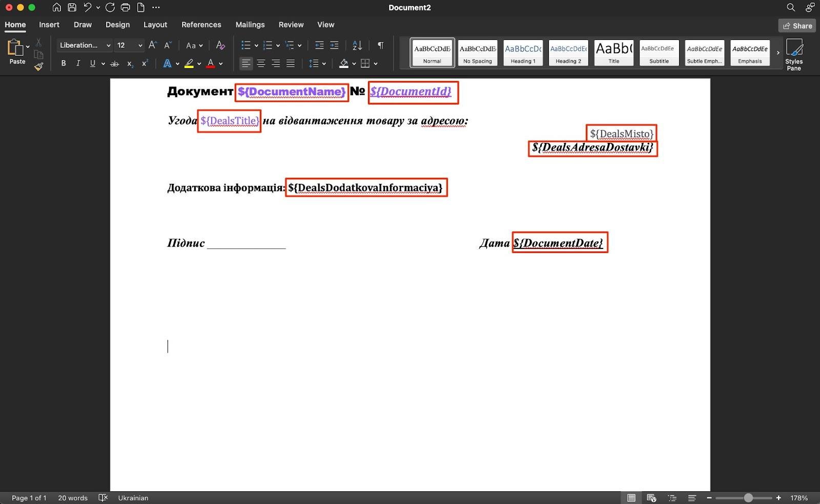Click the Format Painter brush icon

[x=38, y=67]
